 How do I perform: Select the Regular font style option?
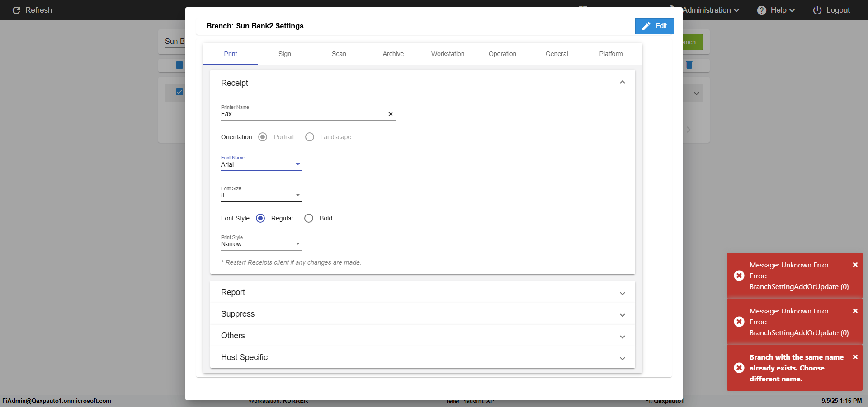pyautogui.click(x=260, y=219)
